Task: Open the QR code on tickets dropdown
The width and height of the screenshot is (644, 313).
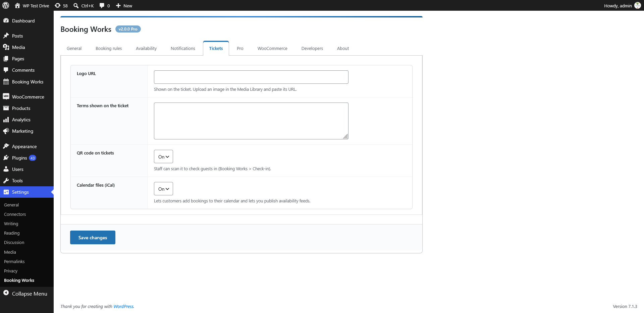Action: coord(163,156)
